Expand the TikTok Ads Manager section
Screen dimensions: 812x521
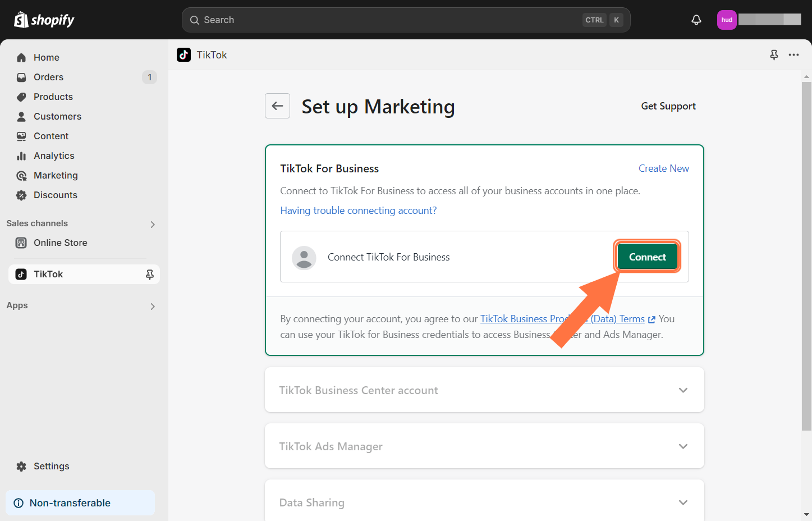click(683, 446)
